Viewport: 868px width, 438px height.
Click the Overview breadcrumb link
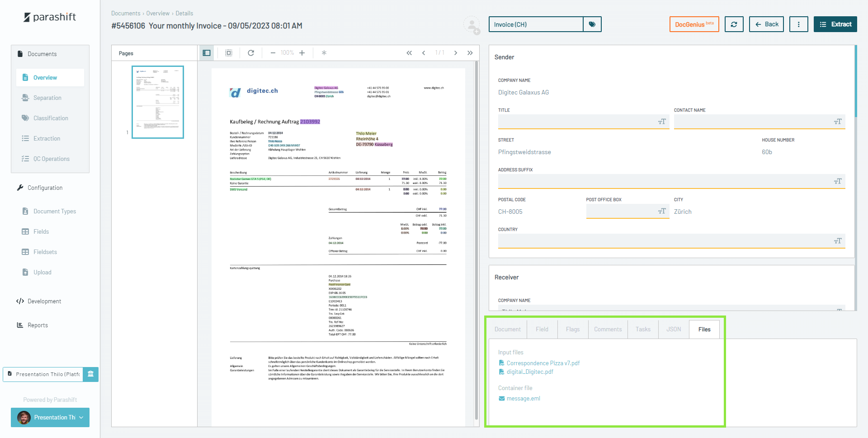(158, 14)
